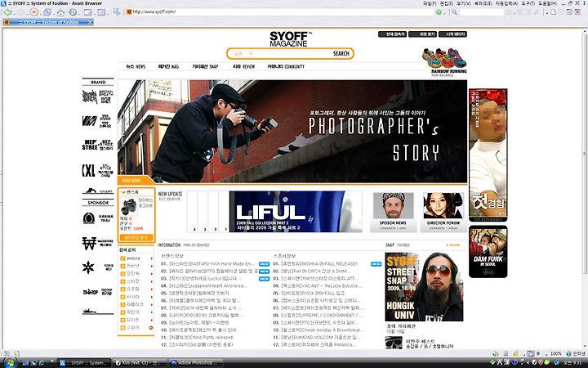Click the SYOFF Street Snap Hongik Univ image

click(x=424, y=287)
